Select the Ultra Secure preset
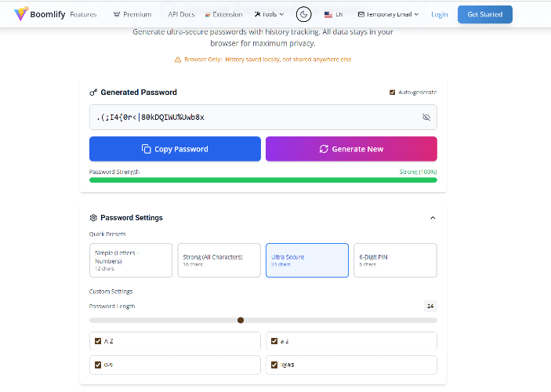551x392 pixels. point(307,260)
